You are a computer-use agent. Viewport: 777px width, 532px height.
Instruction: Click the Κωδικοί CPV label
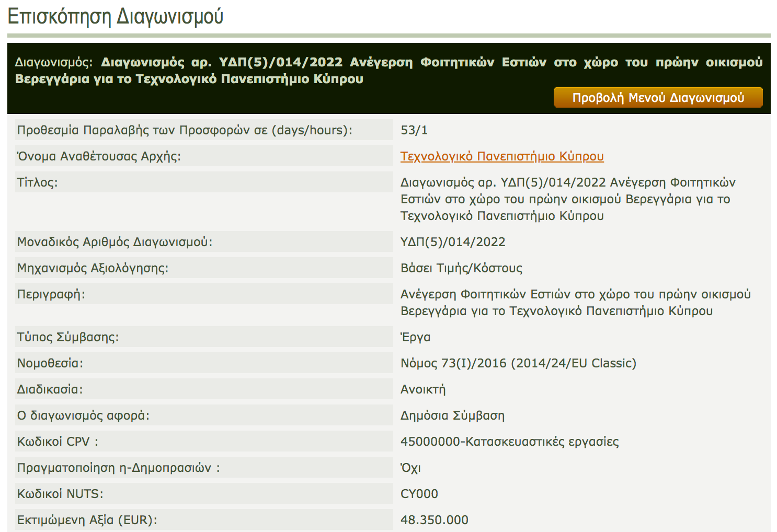pyautogui.click(x=58, y=442)
